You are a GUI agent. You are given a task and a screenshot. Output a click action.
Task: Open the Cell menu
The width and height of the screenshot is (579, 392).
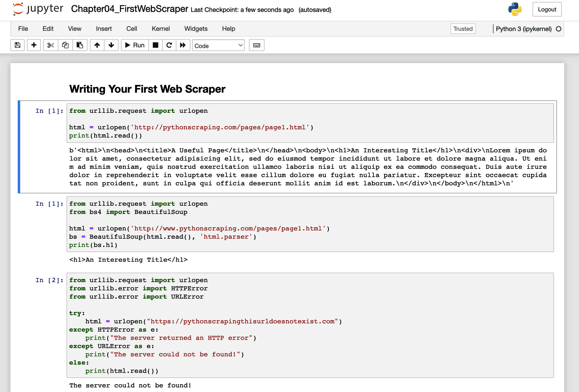pyautogui.click(x=132, y=29)
